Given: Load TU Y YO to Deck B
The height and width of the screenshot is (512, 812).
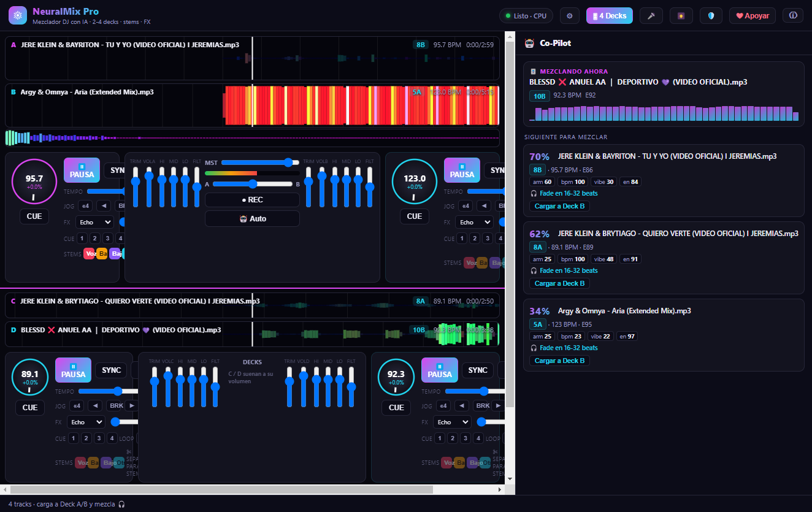Looking at the screenshot, I should tap(559, 206).
